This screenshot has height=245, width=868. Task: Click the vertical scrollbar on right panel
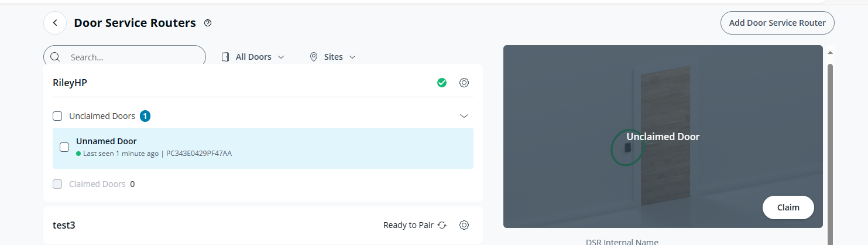coord(830,147)
